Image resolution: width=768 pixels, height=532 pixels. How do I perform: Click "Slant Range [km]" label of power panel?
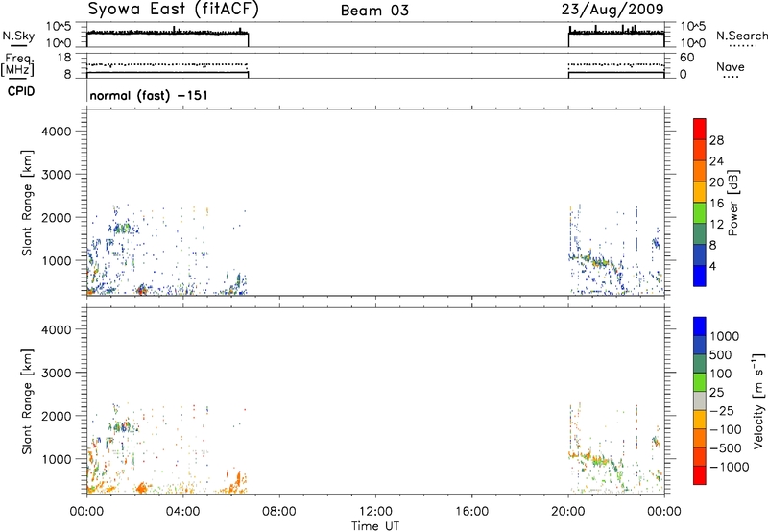[27, 203]
